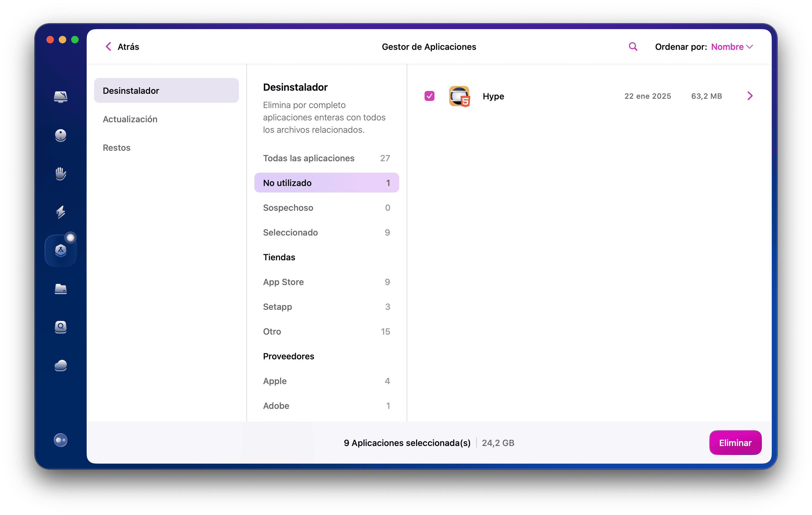Screen dimensions: 812x515
Task: Open the Cleanup module in the sidebar
Action: 61,136
